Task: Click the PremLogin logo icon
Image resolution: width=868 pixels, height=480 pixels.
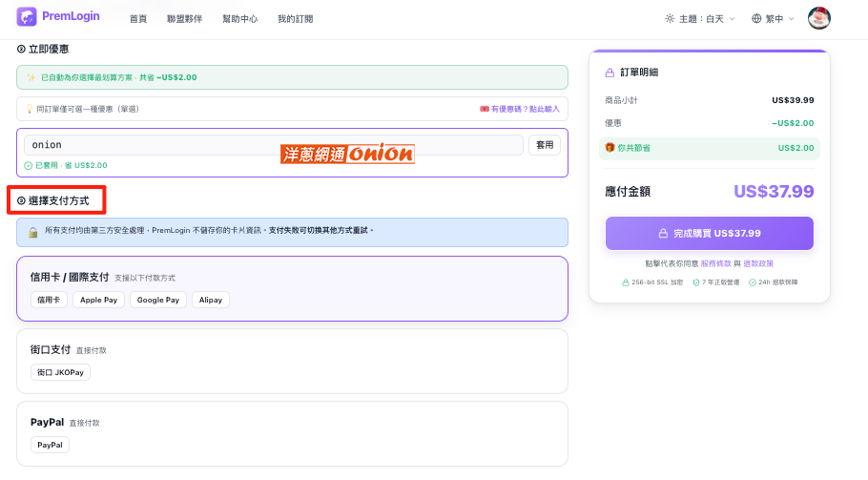Action: (27, 16)
